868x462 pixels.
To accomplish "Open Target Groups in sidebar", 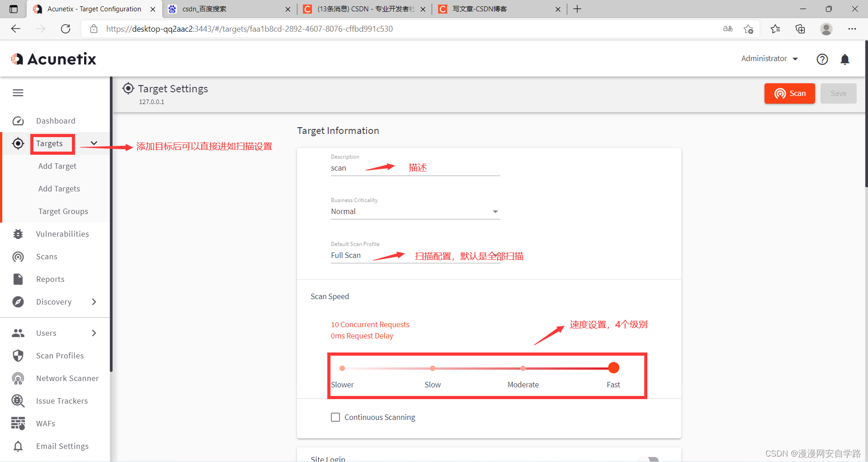I will click(x=63, y=211).
